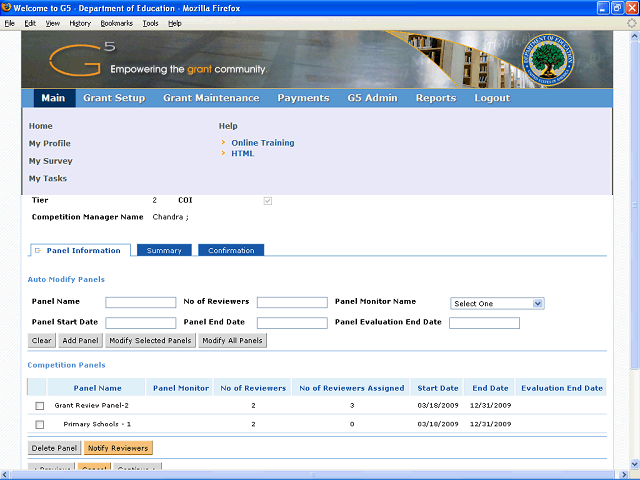
Task: Open the My Profile link
Action: [50, 144]
